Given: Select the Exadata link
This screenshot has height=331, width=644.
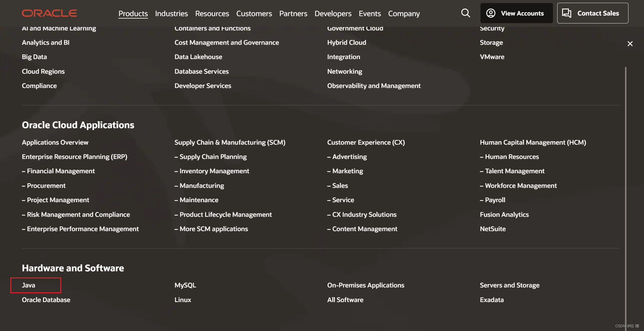Looking at the screenshot, I should pyautogui.click(x=492, y=300).
